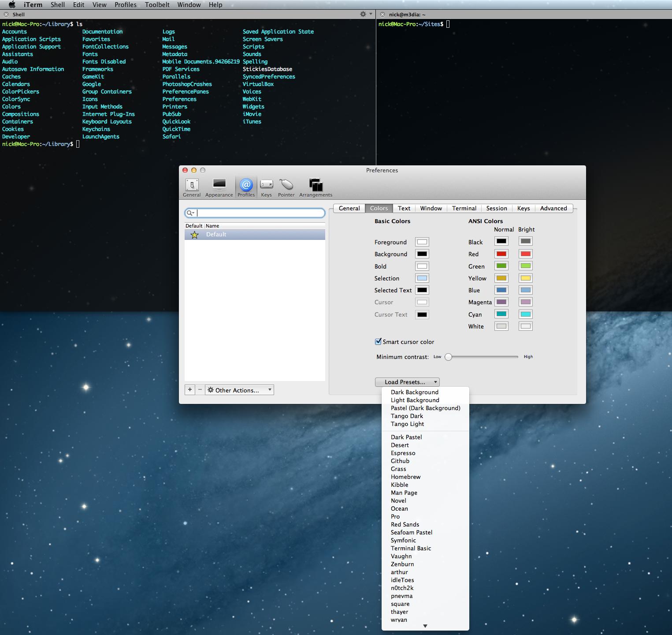
Task: Click the add profile plus button
Action: 190,390
